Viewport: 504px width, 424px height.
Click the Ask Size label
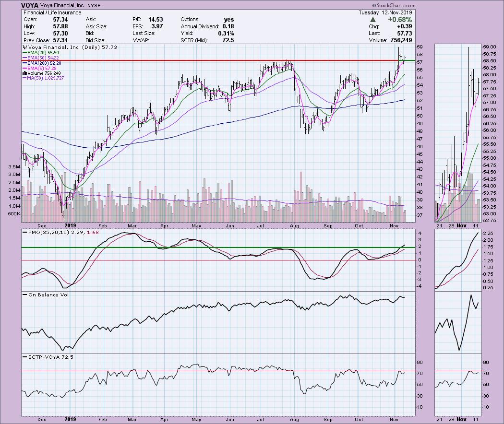pyautogui.click(x=96, y=26)
